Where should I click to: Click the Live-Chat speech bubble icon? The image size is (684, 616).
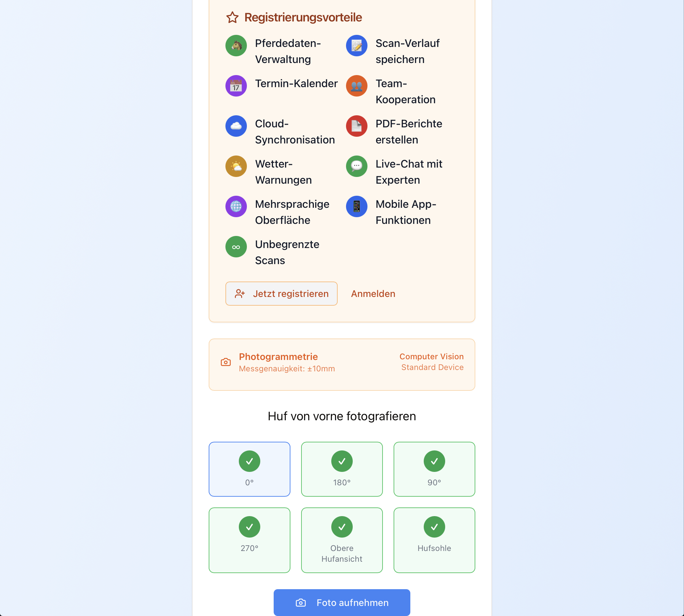click(356, 167)
